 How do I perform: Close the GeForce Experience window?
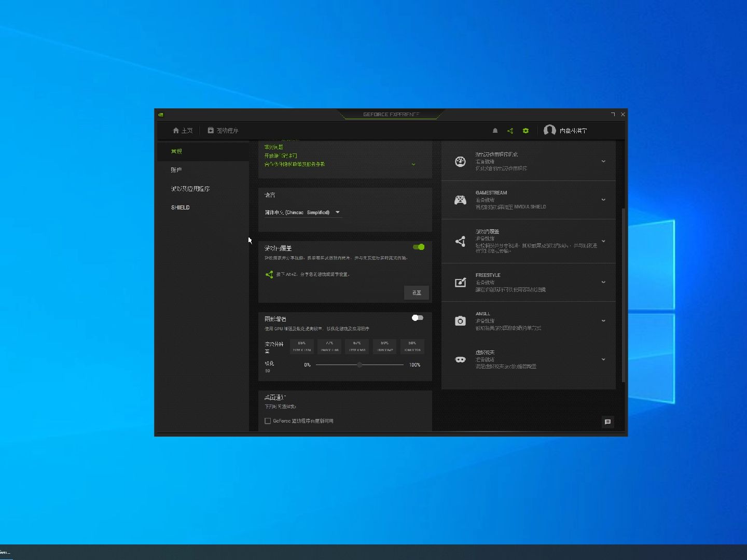pos(623,114)
